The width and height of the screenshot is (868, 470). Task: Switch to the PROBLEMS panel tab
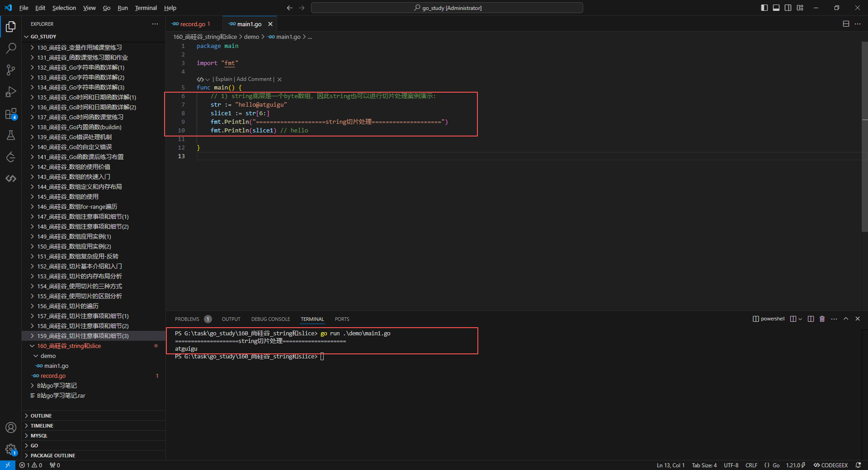pyautogui.click(x=187, y=319)
